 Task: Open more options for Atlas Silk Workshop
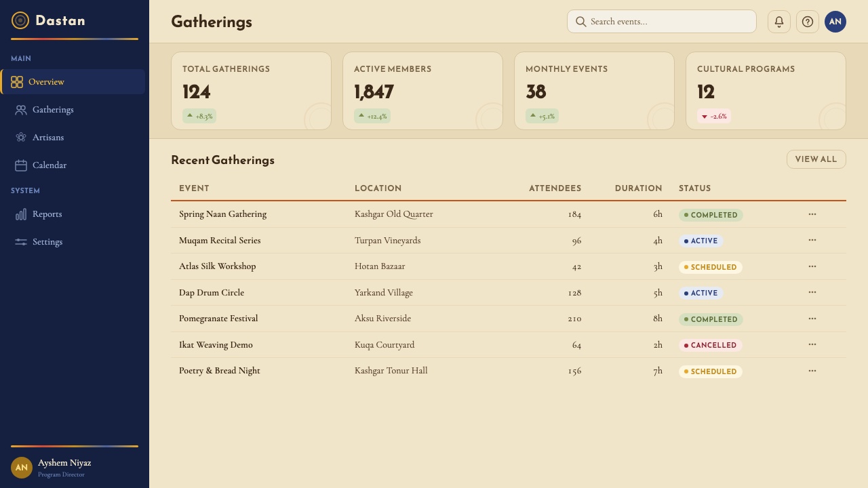point(812,266)
